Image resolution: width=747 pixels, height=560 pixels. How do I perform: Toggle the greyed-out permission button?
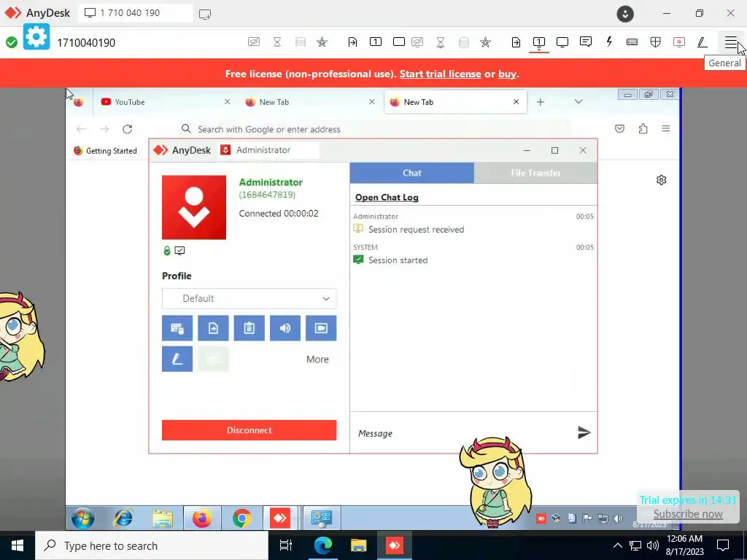[213, 359]
